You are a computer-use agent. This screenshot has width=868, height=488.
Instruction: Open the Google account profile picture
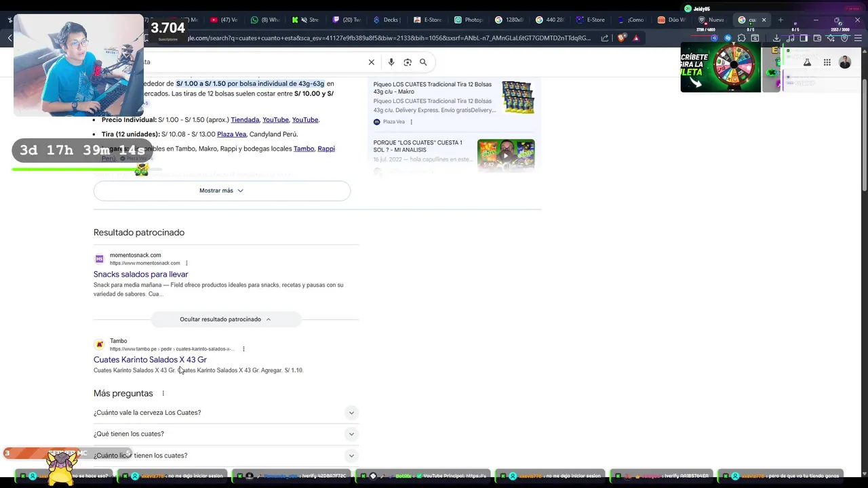(845, 62)
